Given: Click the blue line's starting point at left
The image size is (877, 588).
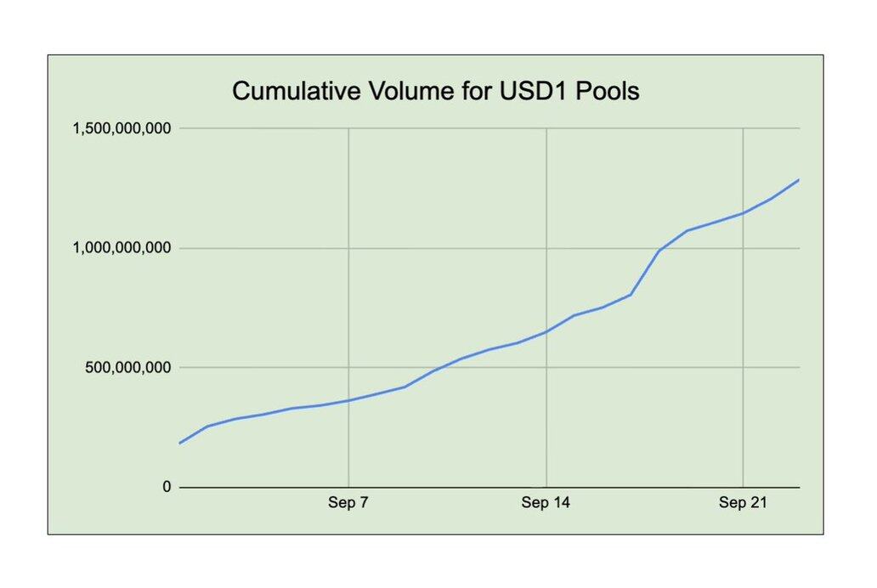Looking at the screenshot, I should point(179,443).
